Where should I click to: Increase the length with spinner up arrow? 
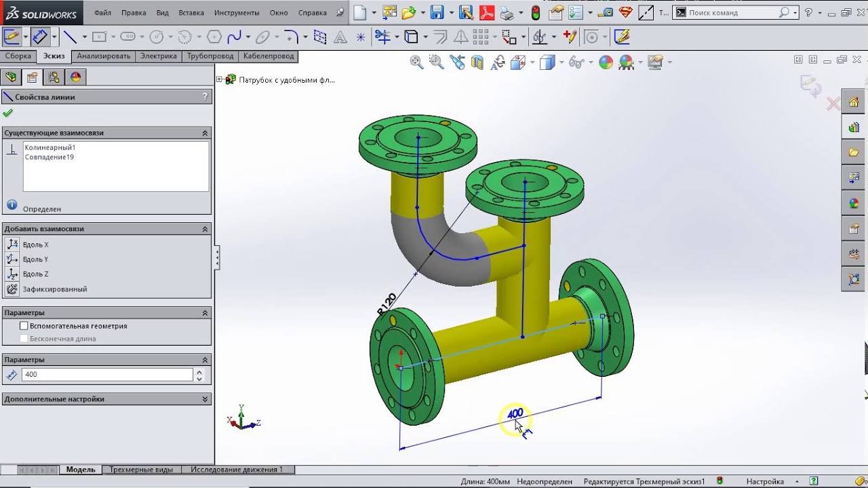coord(199,371)
